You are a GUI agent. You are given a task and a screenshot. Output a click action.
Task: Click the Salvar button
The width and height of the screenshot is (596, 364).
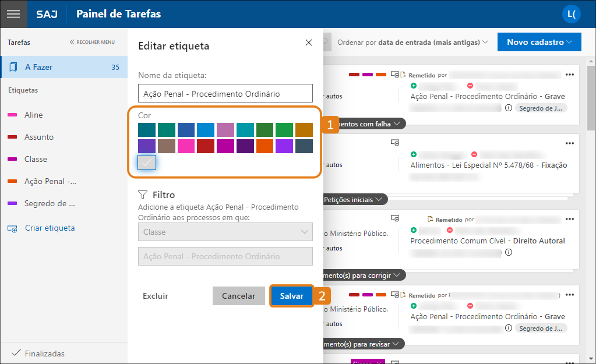291,296
